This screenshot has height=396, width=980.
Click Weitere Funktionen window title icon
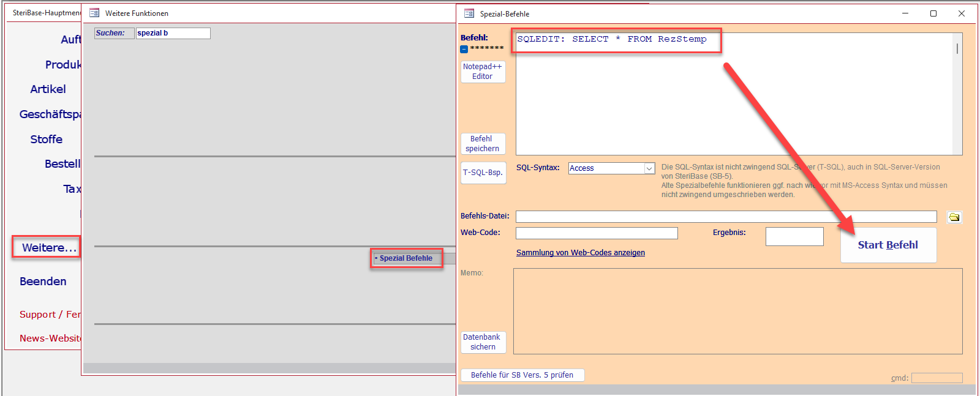pyautogui.click(x=94, y=13)
